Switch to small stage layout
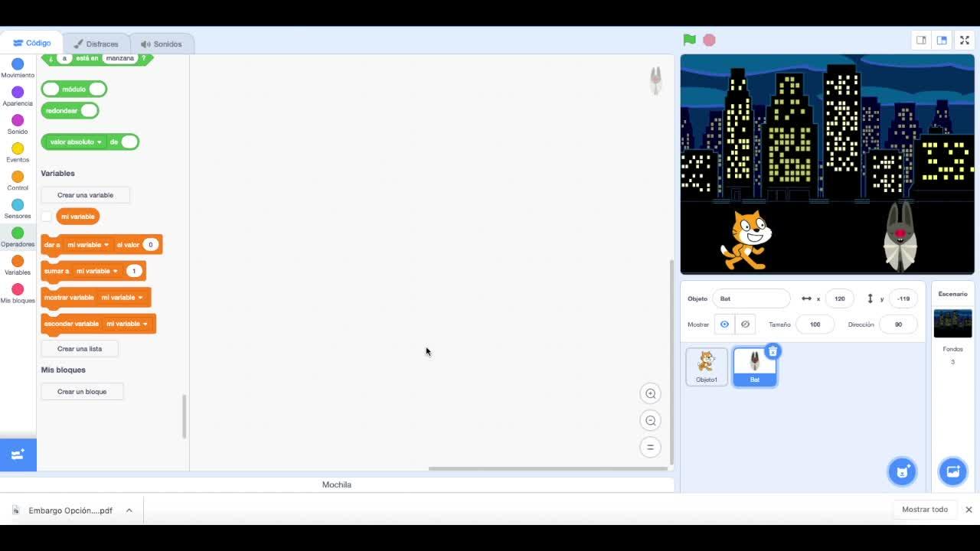The width and height of the screenshot is (980, 551). pos(921,41)
